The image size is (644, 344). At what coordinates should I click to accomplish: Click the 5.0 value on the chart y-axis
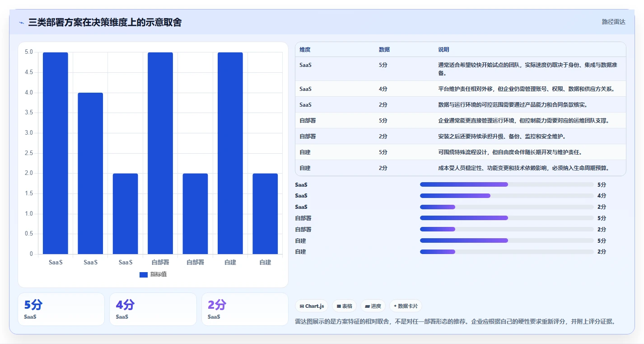click(x=28, y=52)
